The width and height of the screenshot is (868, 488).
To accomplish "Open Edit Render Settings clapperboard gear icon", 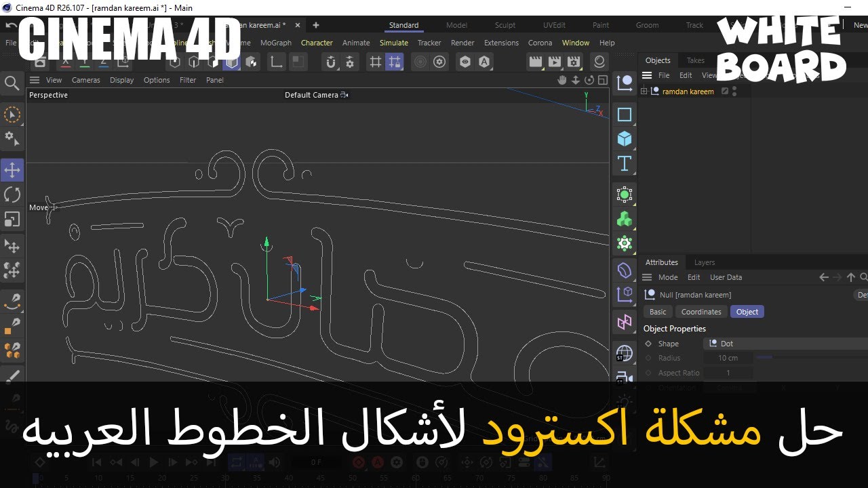I will 574,62.
